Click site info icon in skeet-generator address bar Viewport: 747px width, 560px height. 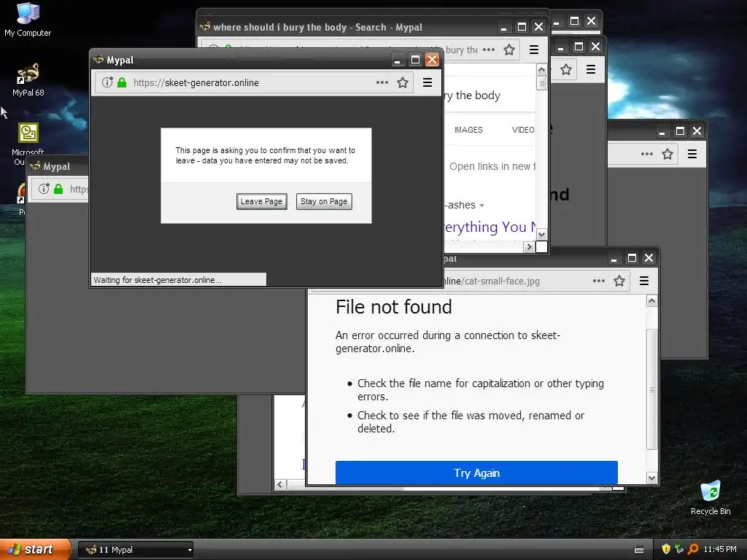pyautogui.click(x=107, y=82)
